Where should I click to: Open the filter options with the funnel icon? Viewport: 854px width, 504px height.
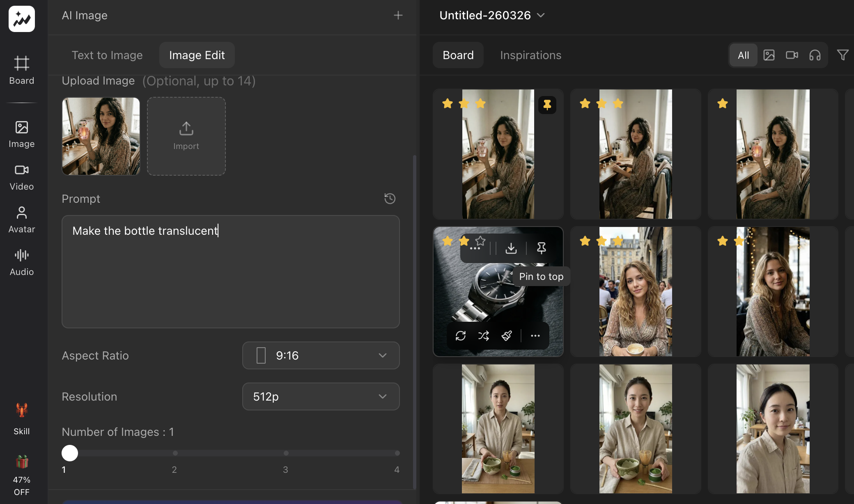(843, 55)
